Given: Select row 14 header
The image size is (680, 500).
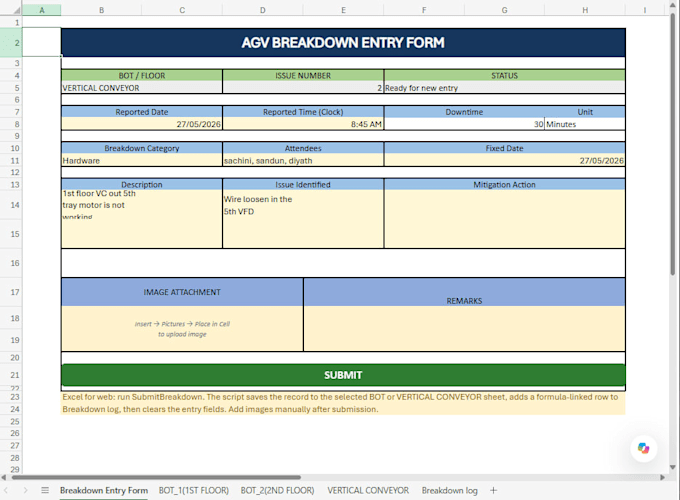Looking at the screenshot, I should coord(11,205).
